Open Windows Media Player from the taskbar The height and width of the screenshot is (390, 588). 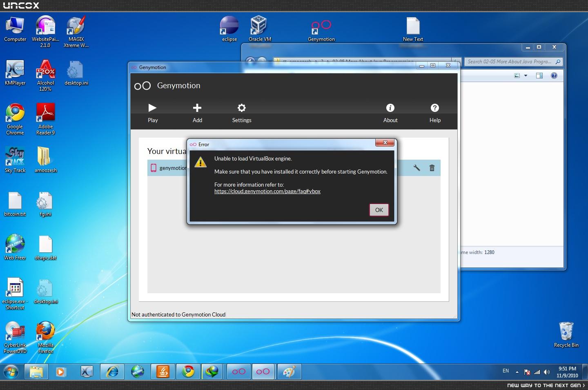(61, 372)
